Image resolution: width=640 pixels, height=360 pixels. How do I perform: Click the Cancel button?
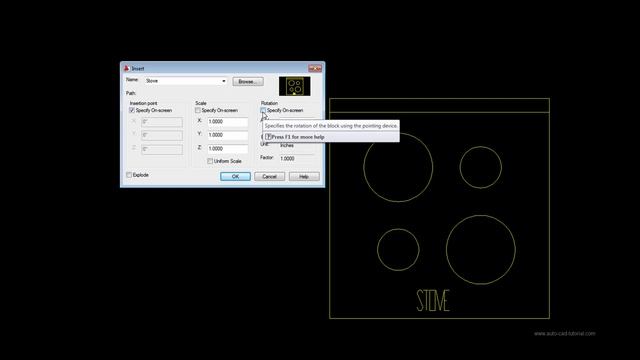269,176
